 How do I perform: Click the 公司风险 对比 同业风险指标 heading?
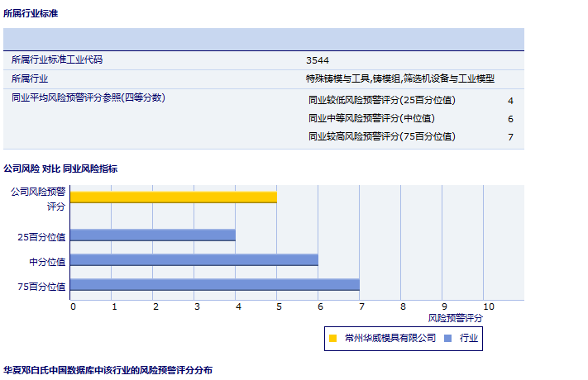[x=60, y=169]
